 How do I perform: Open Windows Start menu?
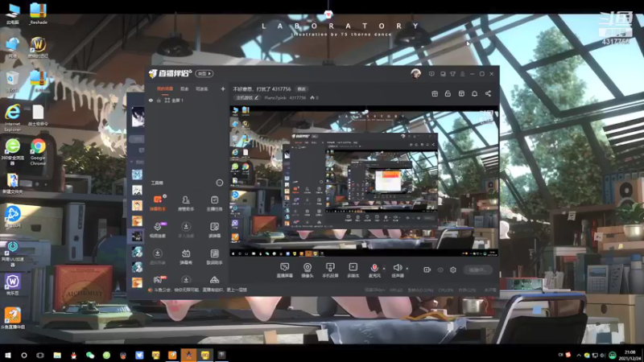8,355
